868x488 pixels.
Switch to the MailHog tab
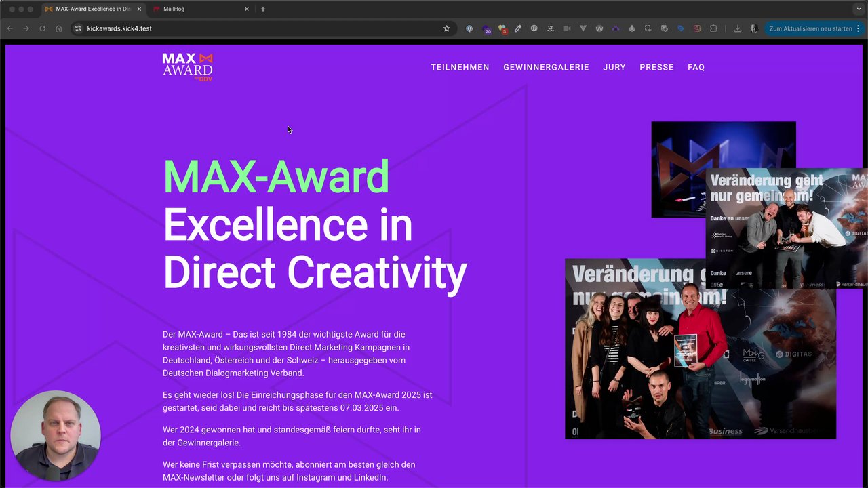[201, 9]
